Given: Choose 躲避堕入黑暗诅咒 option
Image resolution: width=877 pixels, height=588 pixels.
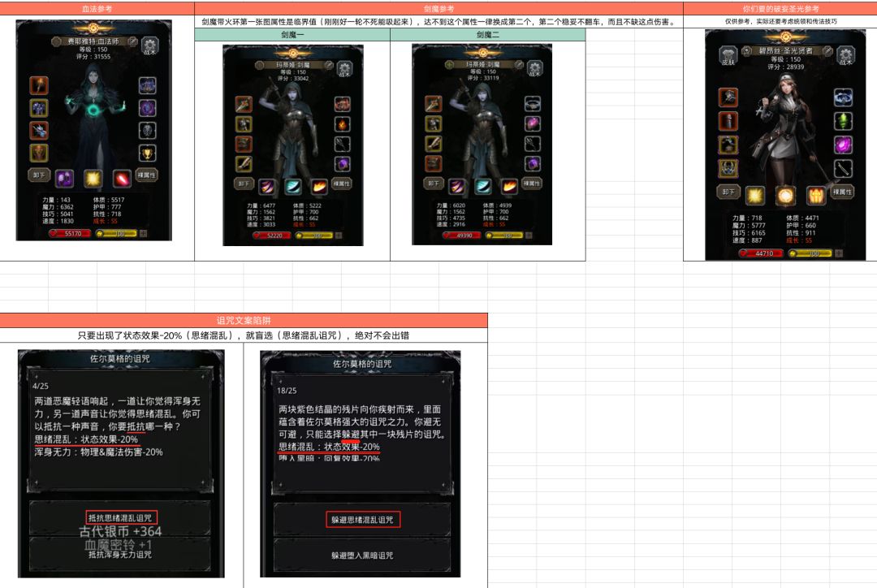Looking at the screenshot, I should 362,556.
